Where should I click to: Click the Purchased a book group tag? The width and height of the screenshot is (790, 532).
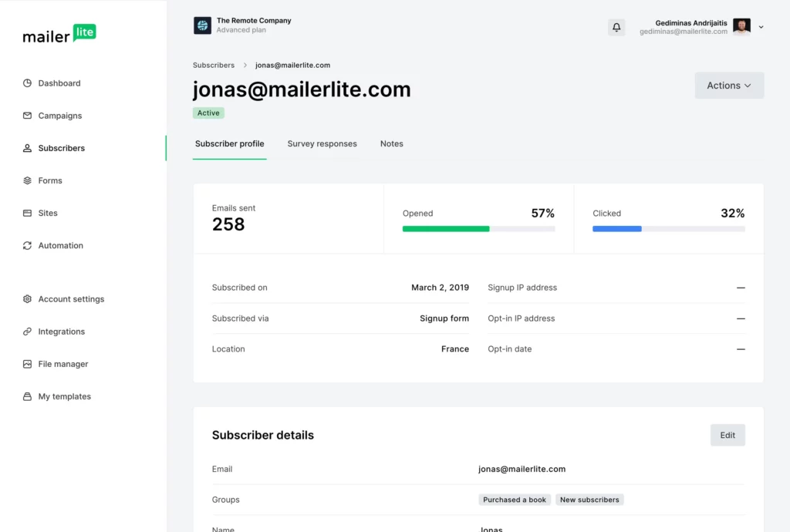pyautogui.click(x=515, y=500)
